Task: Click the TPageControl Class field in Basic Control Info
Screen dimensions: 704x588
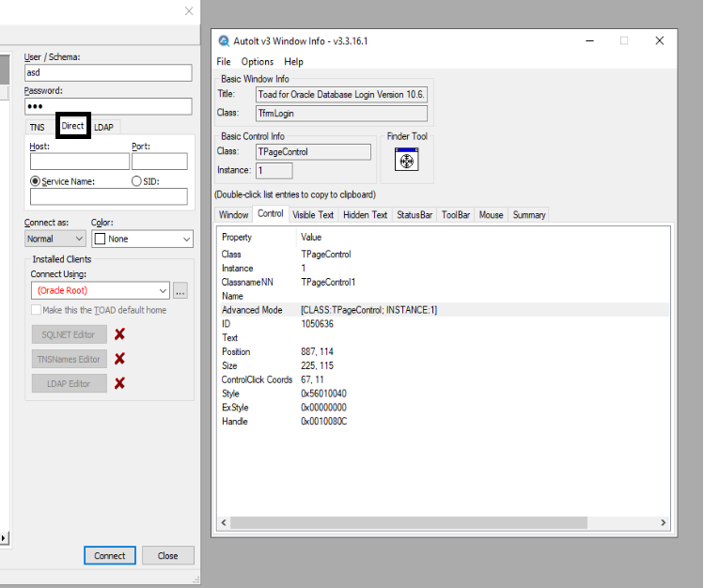Action: pos(313,151)
